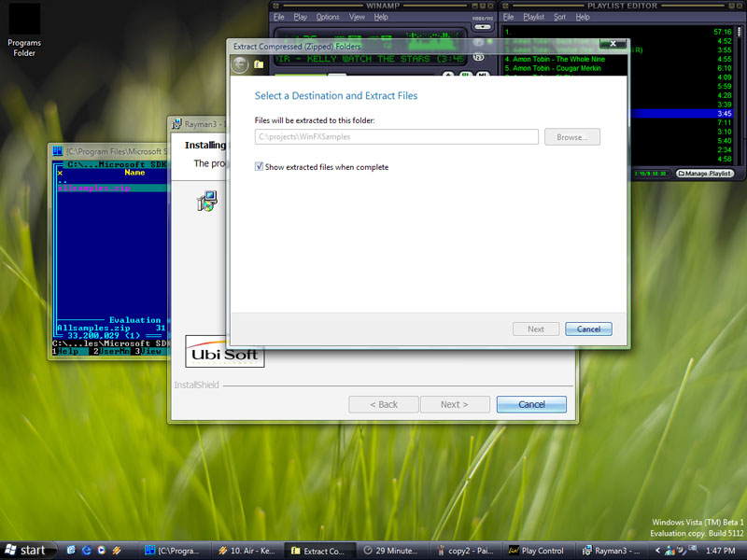The height and width of the screenshot is (560, 747).
Task: Open the Winamp Play menu
Action: 300,17
